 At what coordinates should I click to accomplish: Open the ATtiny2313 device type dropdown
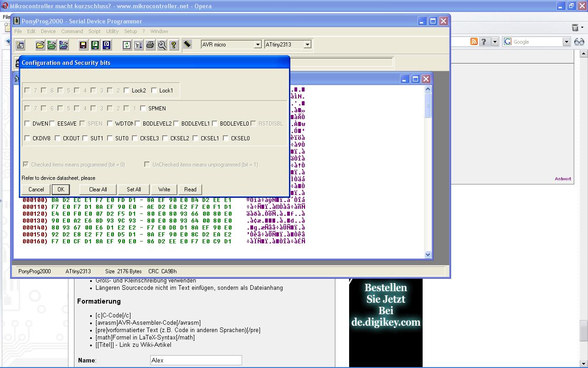pos(307,45)
